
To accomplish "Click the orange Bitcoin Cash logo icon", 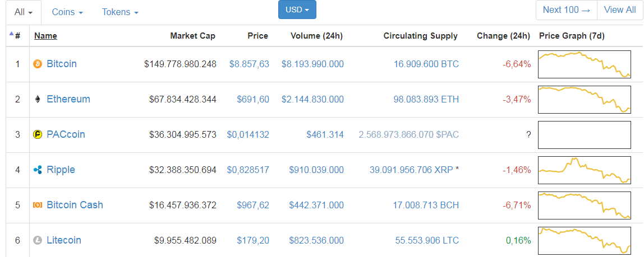I will [x=38, y=205].
